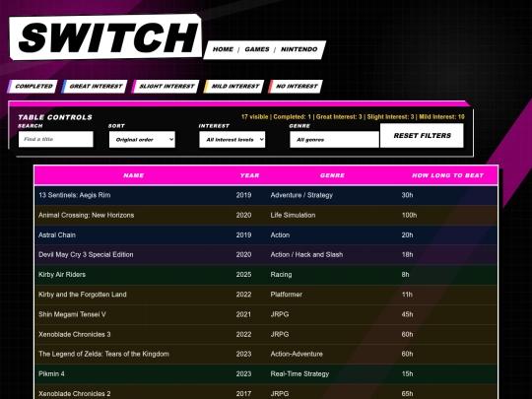Image resolution: width=532 pixels, height=399 pixels.
Task: Sort table by Year column header
Action: pyautogui.click(x=249, y=175)
